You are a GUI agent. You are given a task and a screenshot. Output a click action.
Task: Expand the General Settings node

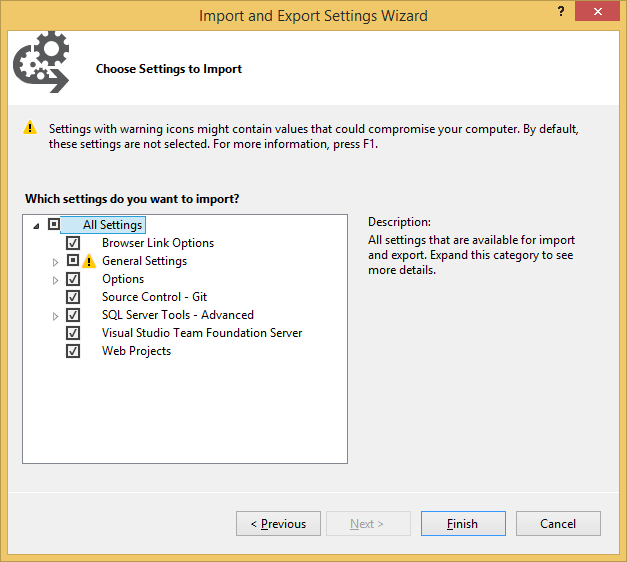tap(56, 262)
